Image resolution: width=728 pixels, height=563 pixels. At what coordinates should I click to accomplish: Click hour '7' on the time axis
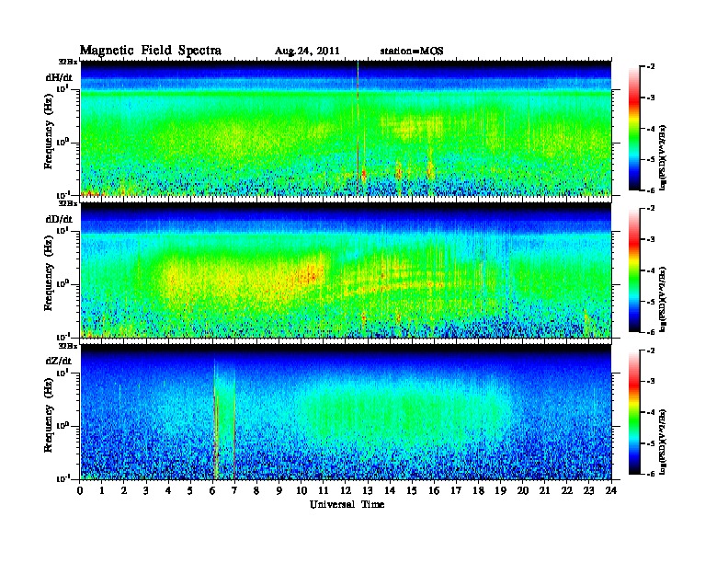234,491
